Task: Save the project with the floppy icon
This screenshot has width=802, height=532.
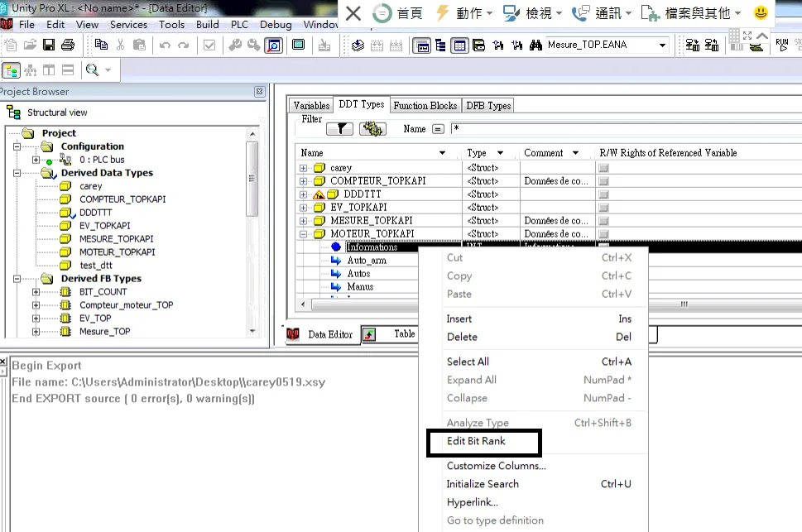Action: pos(49,45)
